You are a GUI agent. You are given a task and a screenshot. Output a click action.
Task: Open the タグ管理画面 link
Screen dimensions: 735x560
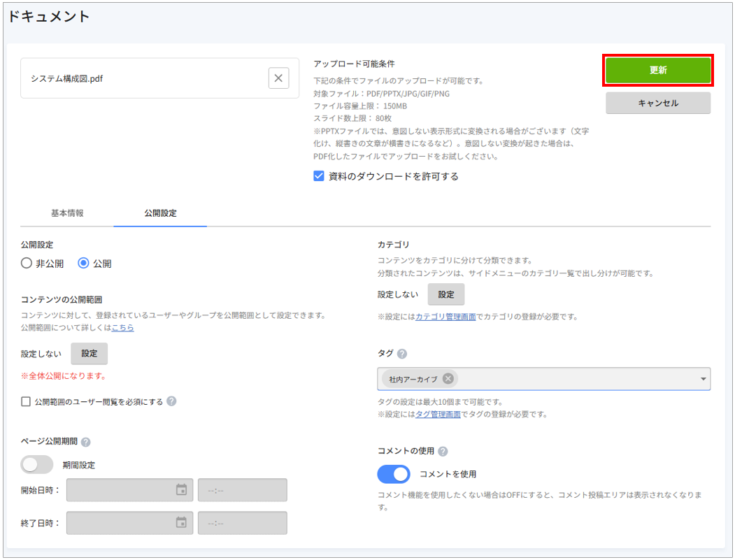(x=438, y=415)
